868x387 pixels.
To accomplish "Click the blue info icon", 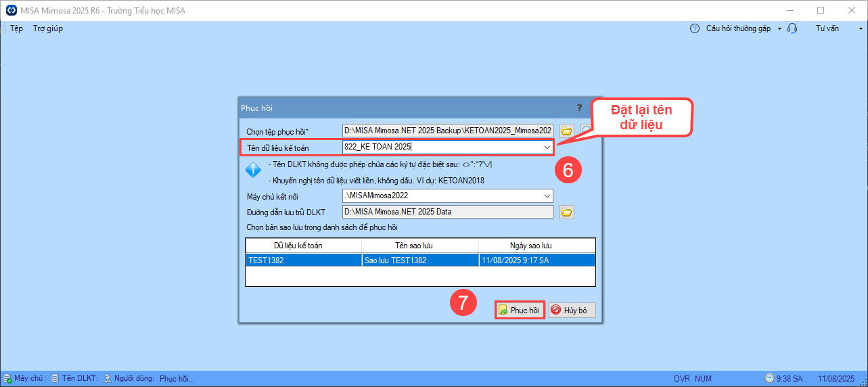I will tap(253, 170).
